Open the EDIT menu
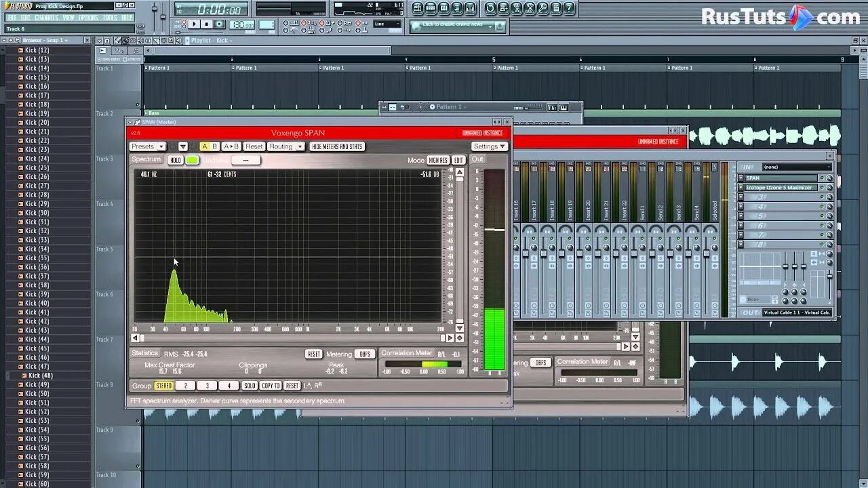This screenshot has height=488, width=868. pyautogui.click(x=26, y=18)
